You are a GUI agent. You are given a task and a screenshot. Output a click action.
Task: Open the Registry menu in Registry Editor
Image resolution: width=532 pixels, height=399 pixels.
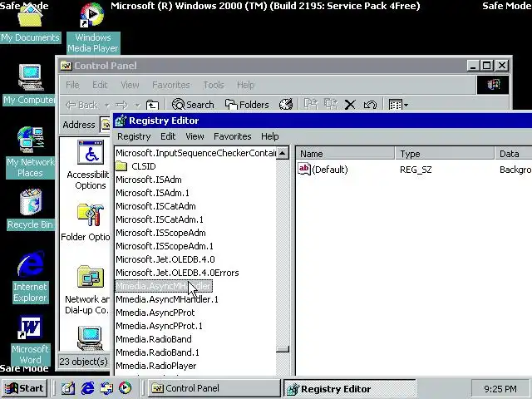coord(134,136)
